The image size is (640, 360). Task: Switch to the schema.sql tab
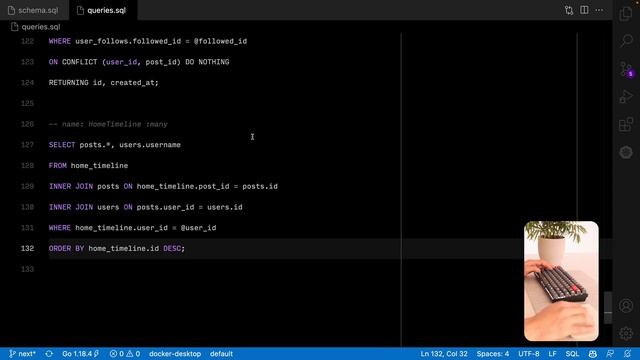pyautogui.click(x=34, y=10)
